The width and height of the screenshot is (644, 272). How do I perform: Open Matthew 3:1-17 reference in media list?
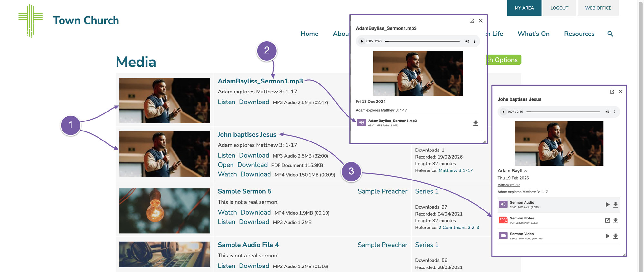pos(456,170)
